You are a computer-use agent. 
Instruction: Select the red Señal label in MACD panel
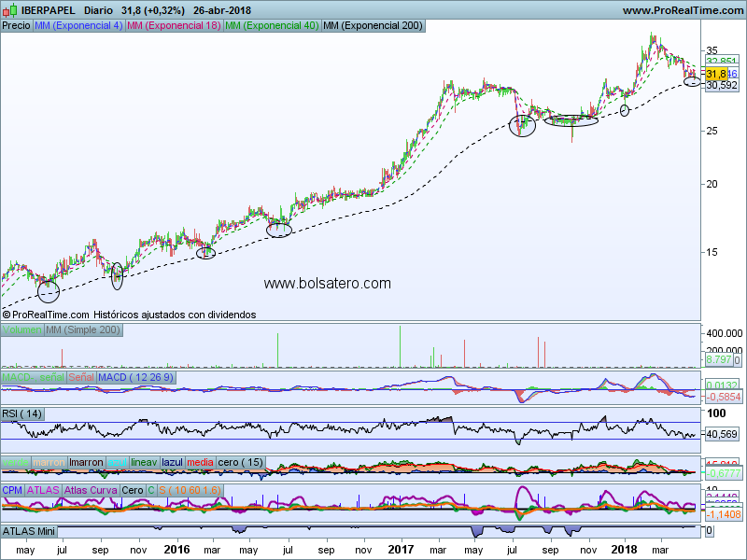(x=80, y=376)
